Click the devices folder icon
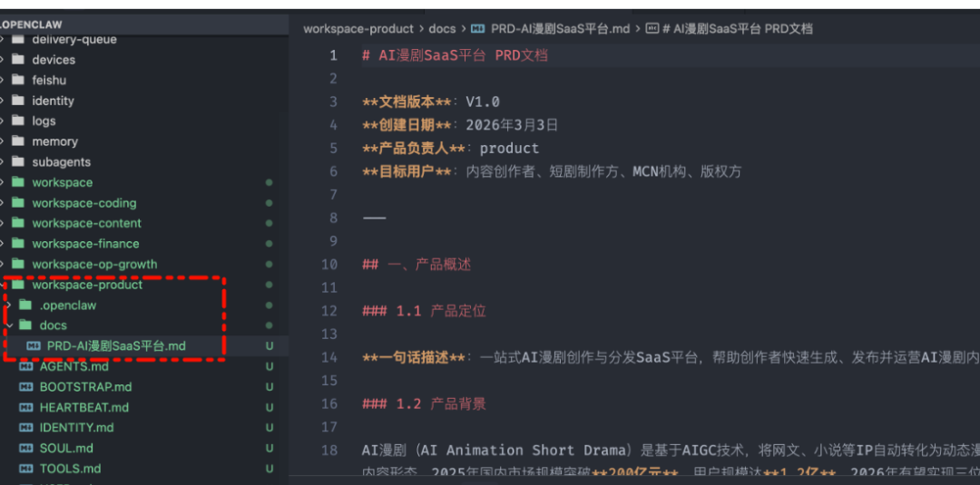This screenshot has width=980, height=485. tap(18, 60)
